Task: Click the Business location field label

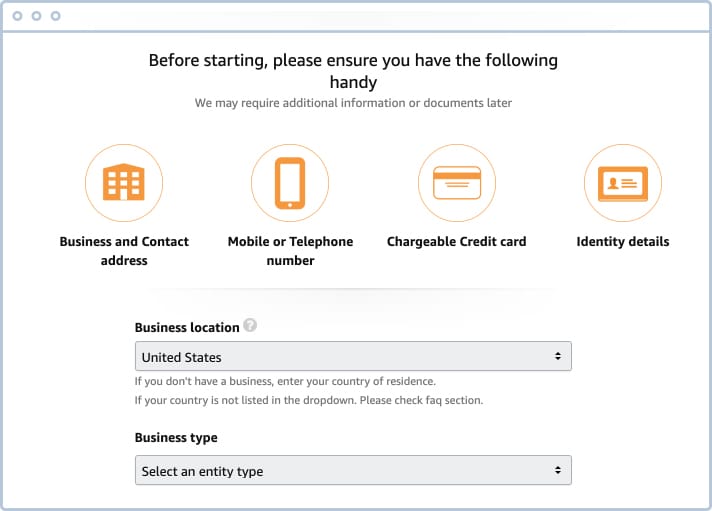Action: tap(187, 327)
